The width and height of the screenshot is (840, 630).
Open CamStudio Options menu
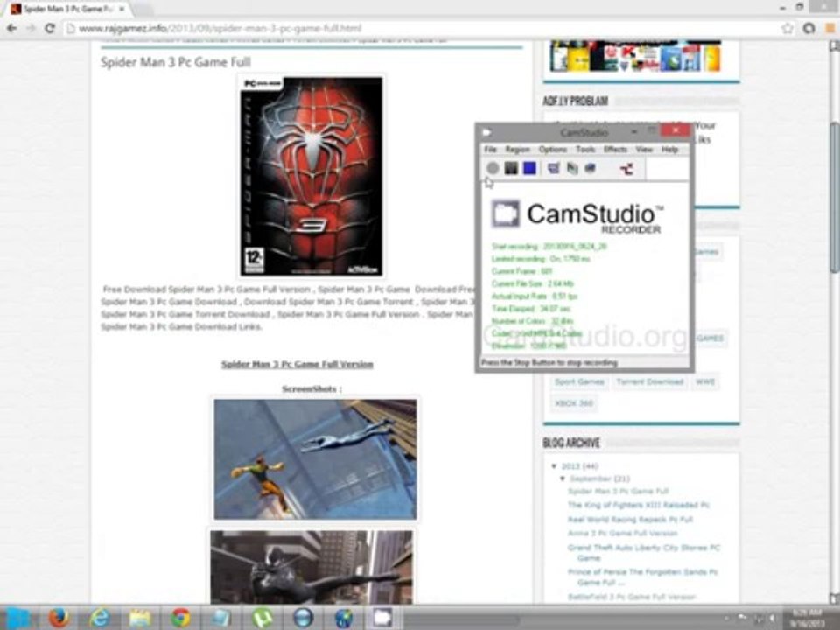coord(553,150)
